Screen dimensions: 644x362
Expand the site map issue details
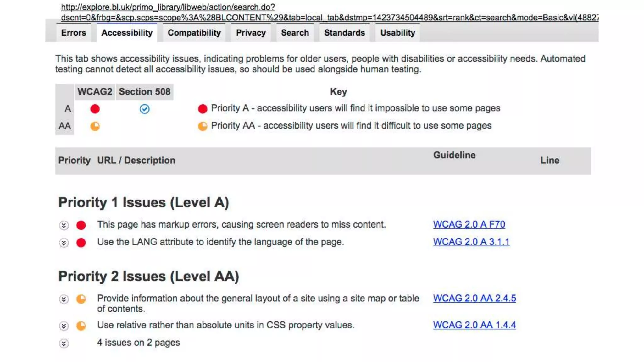pos(64,299)
